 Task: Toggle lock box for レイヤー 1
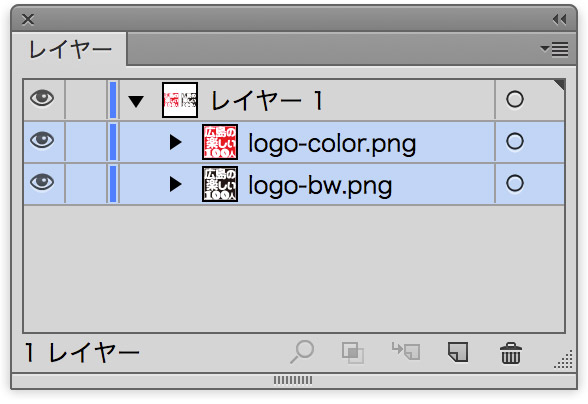(x=86, y=100)
